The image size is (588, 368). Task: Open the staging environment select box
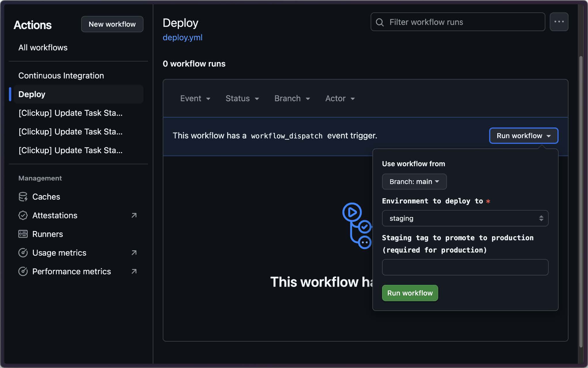[465, 218]
